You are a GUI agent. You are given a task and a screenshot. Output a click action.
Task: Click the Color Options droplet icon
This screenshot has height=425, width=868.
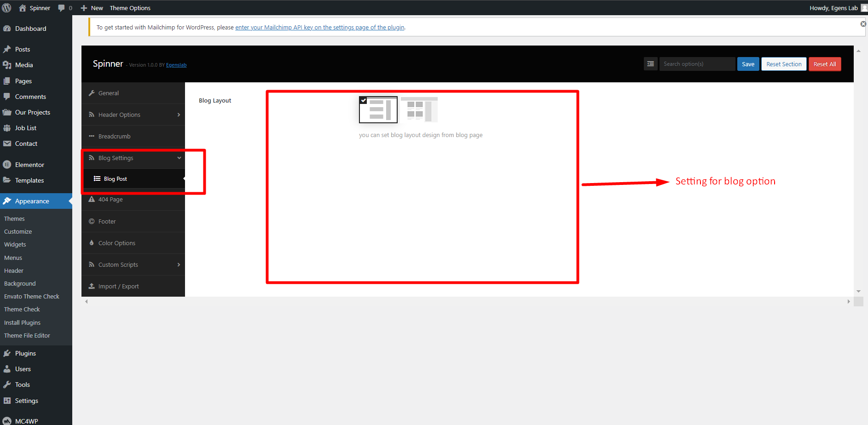92,243
